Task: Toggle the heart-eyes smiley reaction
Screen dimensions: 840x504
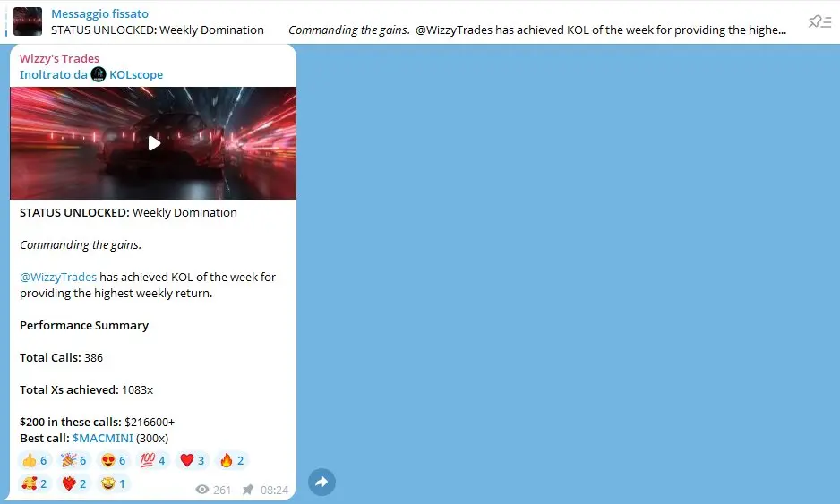Action: pyautogui.click(x=114, y=461)
